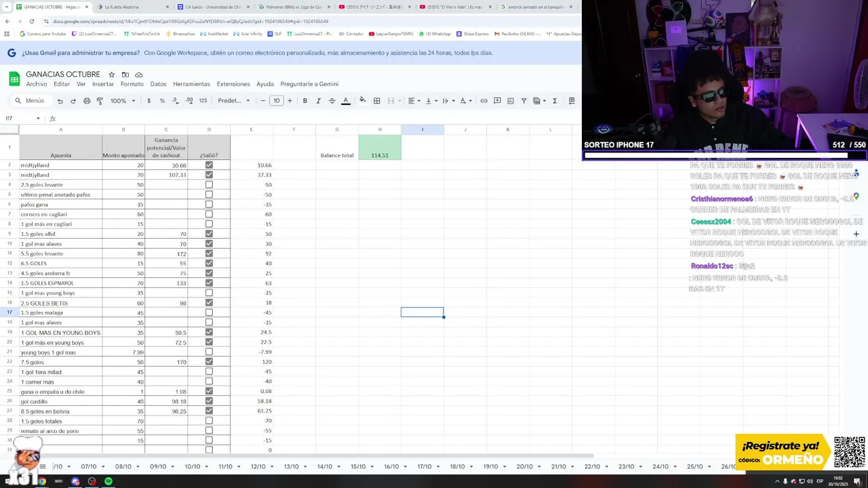Switch to the 12/10 sheet tab
The image size is (868, 488).
[x=258, y=467]
